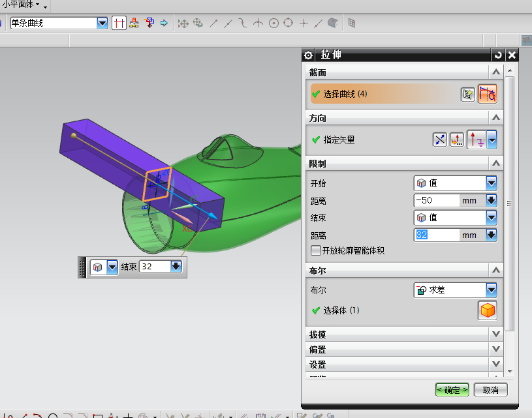Toggle the grid snap icon in the toolbar
Image resolution: width=532 pixels, height=418 pixels.
pyautogui.click(x=351, y=23)
